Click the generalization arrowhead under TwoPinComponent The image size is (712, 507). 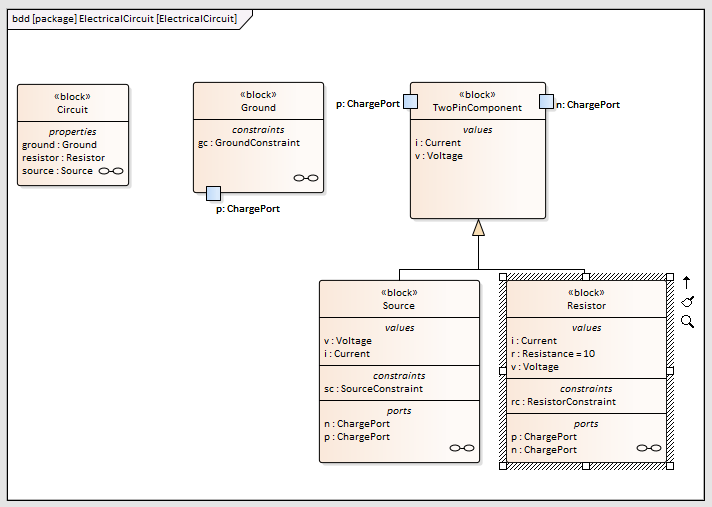(478, 228)
